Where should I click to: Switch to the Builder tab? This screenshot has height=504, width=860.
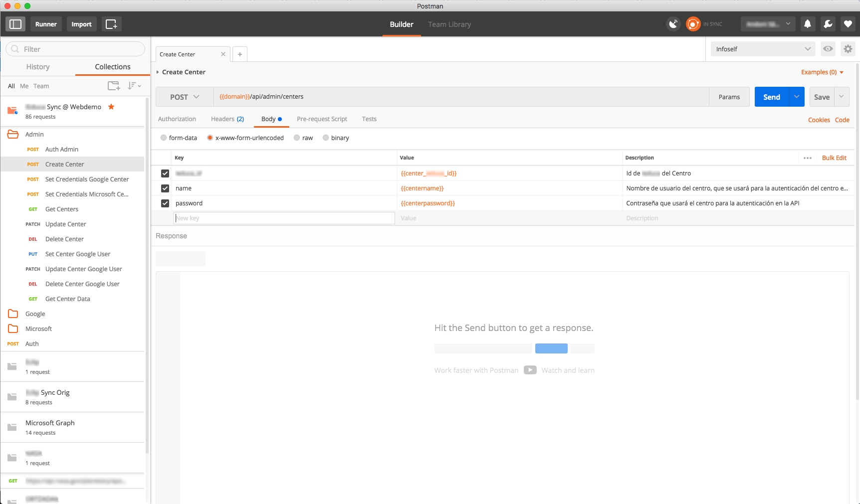[402, 24]
